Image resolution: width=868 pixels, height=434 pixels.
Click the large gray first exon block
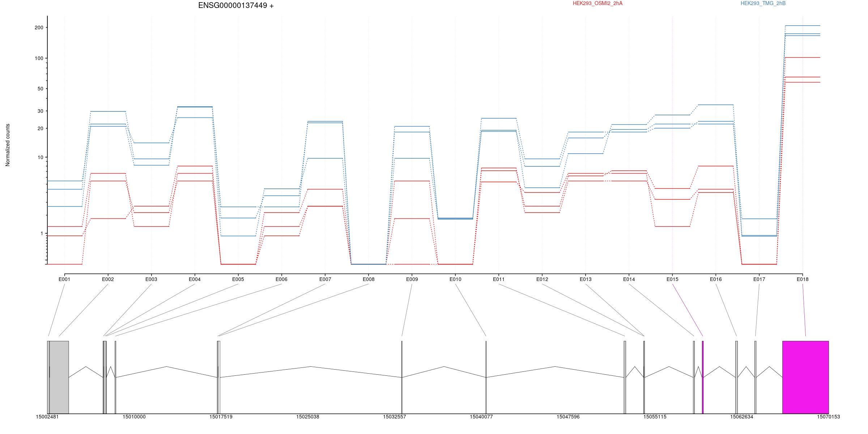click(x=59, y=377)
